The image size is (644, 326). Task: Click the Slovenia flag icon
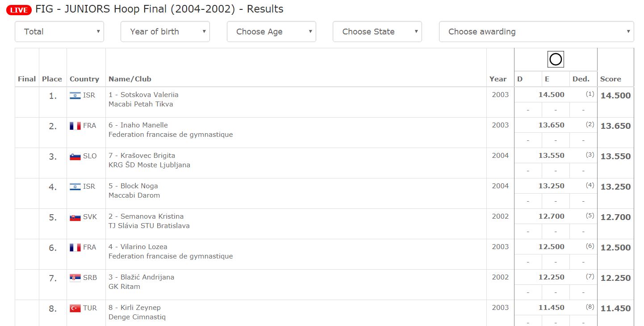click(75, 156)
